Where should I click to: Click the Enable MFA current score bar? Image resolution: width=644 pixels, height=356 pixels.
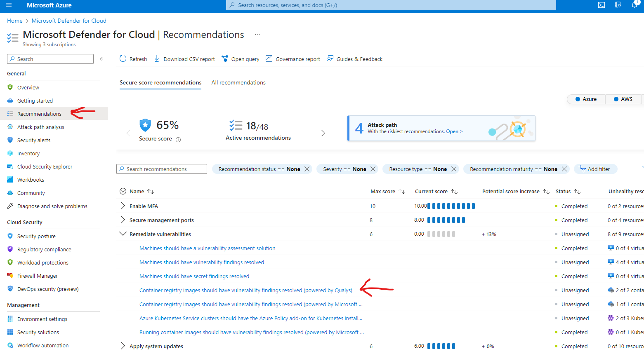451,206
